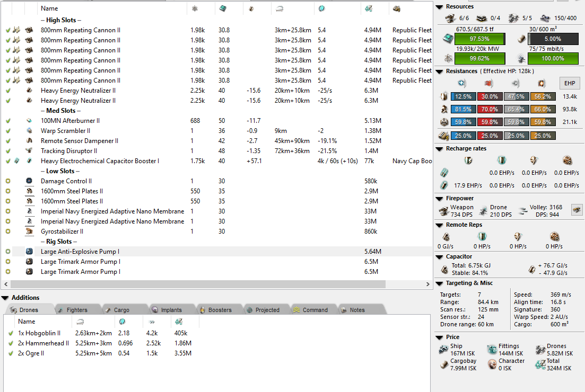Click the icon button right of Firepower DPS
The image size is (585, 392).
tap(575, 210)
